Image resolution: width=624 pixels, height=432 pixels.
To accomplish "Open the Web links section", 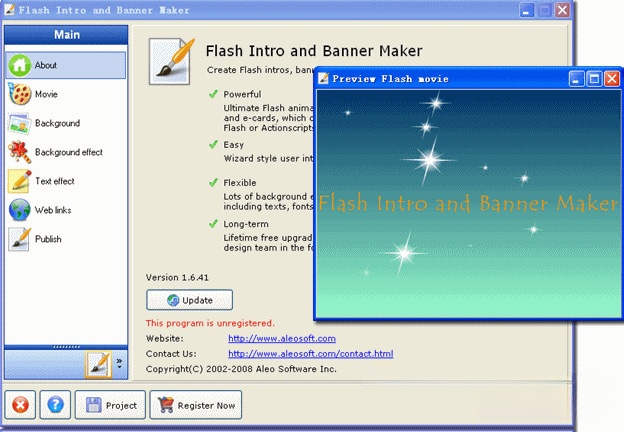I will click(66, 210).
